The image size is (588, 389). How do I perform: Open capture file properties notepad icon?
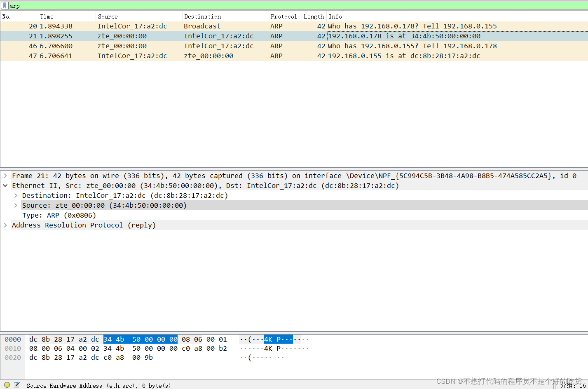pyautogui.click(x=17, y=385)
